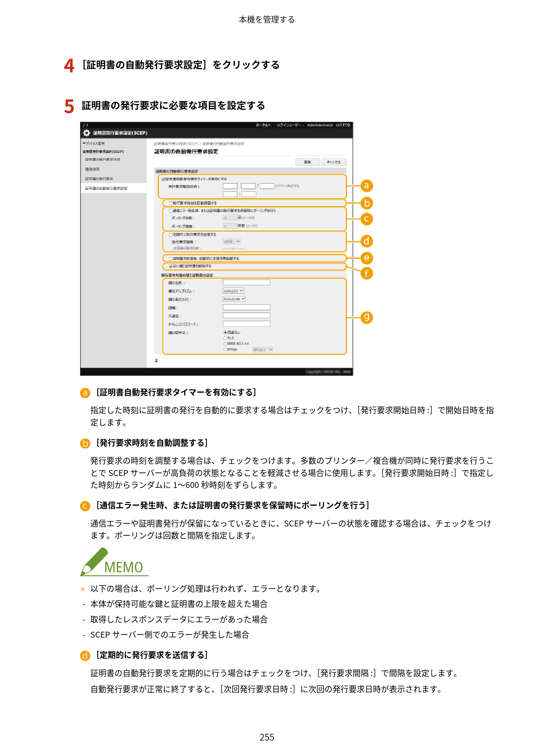Click the チャレンジパスワード input field
534x756 pixels.
point(246,324)
